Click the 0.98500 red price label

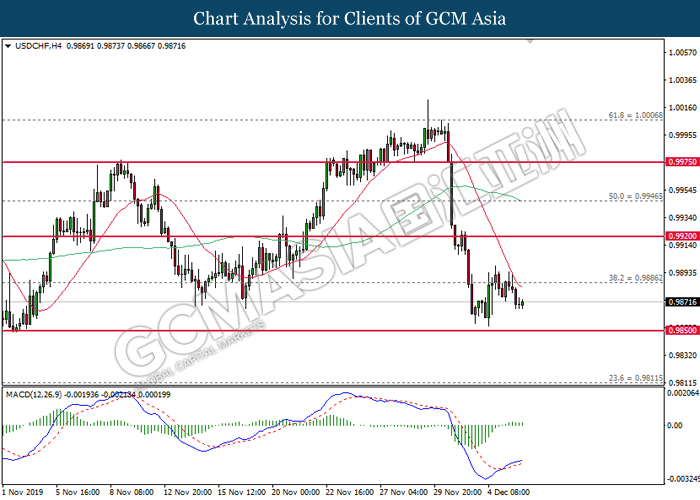pyautogui.click(x=682, y=330)
